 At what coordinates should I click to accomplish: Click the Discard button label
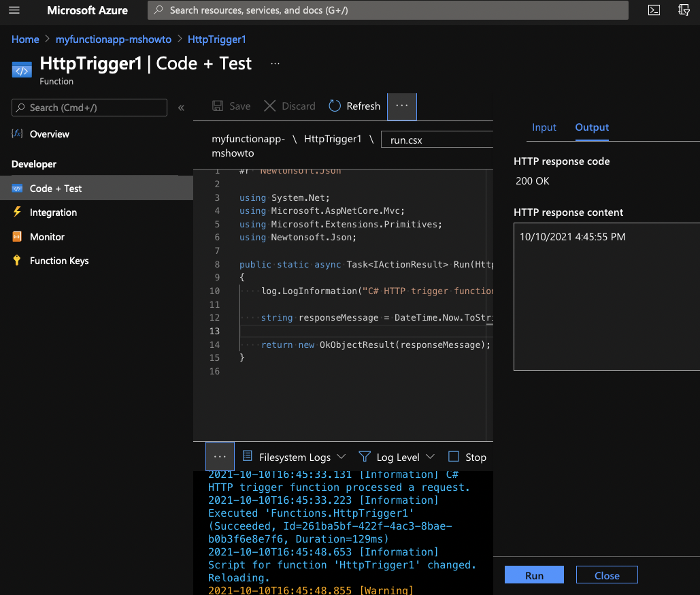click(x=299, y=106)
